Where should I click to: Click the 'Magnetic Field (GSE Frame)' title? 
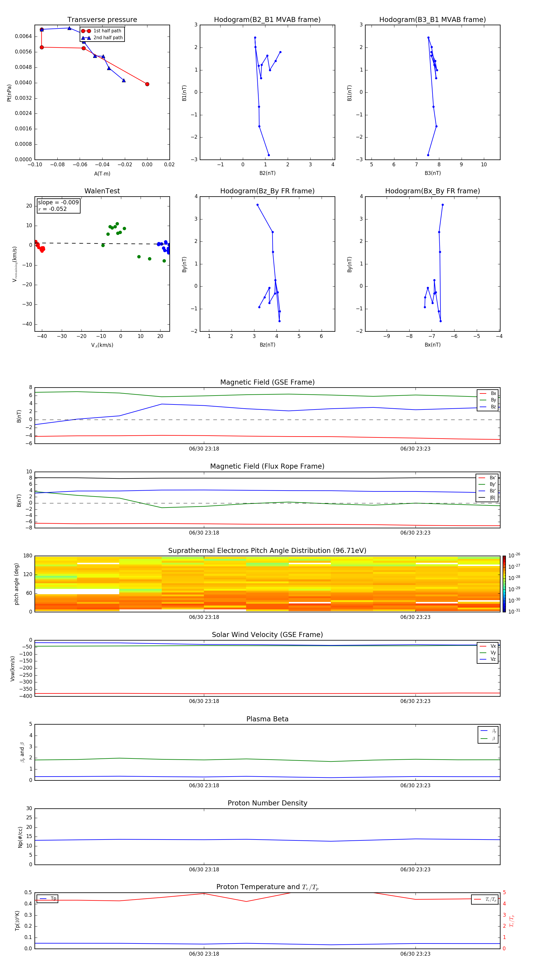[x=267, y=382]
